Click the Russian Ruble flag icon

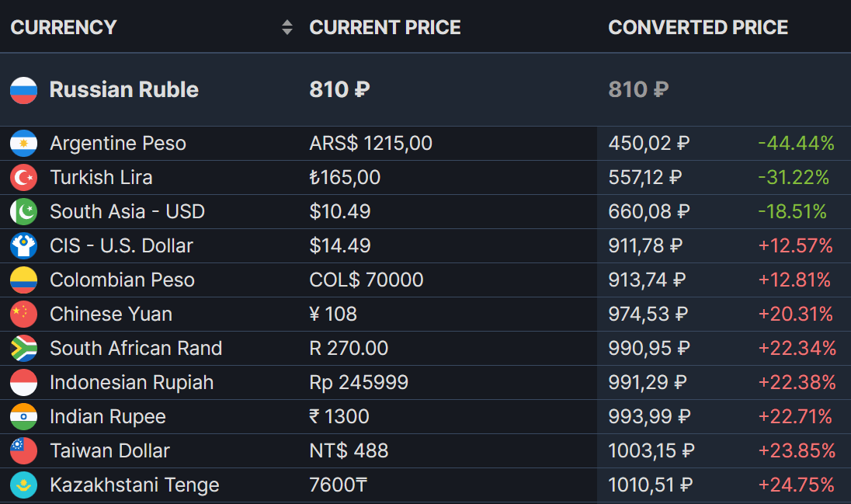click(23, 90)
